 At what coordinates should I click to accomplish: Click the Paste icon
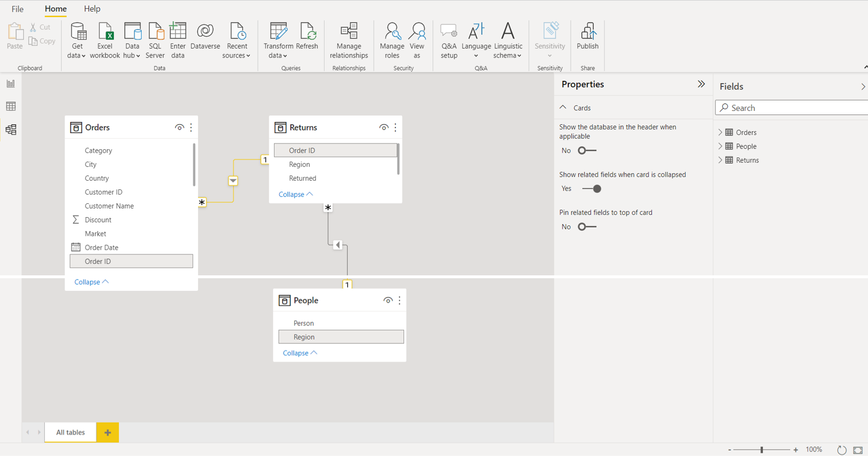(15, 31)
